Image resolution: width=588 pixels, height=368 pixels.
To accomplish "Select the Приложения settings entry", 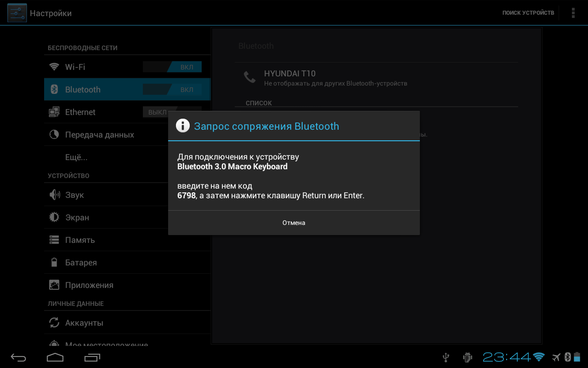I will [x=127, y=285].
